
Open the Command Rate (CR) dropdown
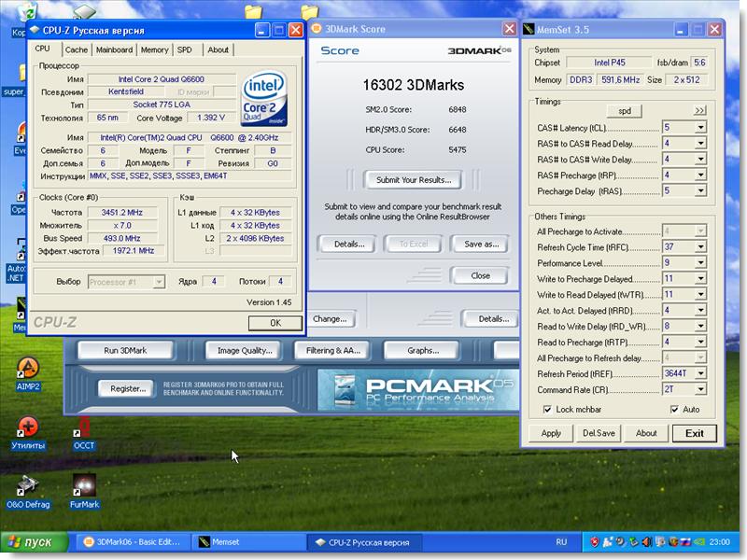(x=700, y=388)
